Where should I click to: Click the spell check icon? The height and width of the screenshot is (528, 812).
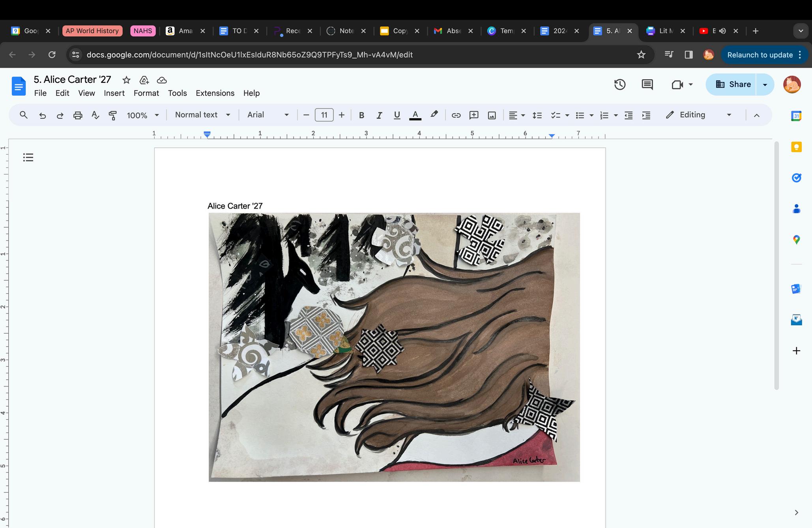[95, 115]
